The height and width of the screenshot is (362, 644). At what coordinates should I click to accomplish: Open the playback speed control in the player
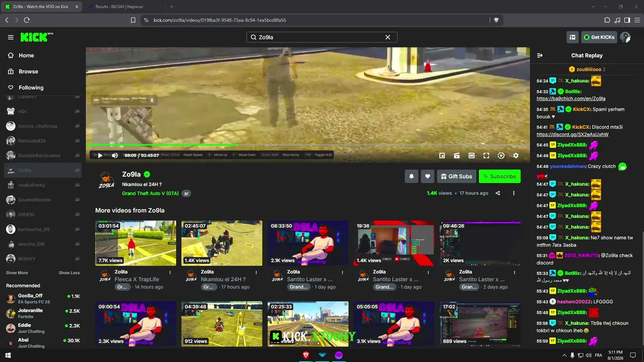coord(501,156)
